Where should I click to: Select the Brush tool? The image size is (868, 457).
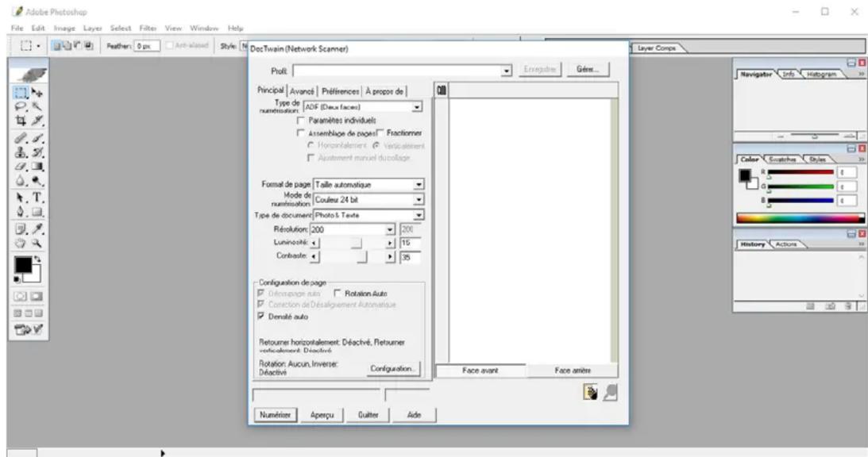[37, 138]
